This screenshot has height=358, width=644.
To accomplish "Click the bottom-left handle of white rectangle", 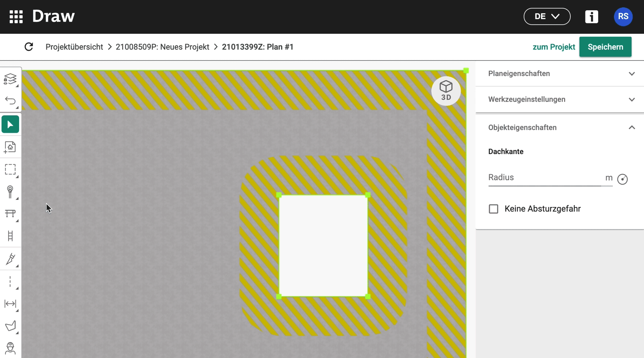I will click(279, 296).
